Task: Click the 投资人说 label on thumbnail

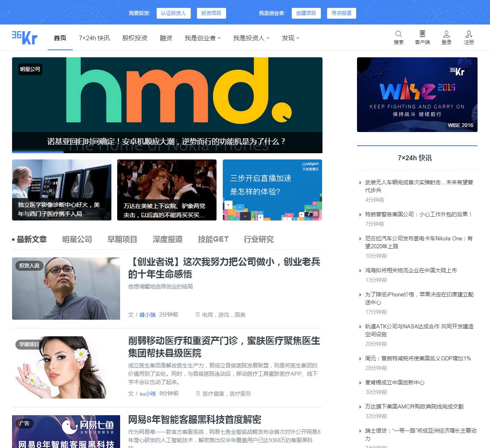Action: click(29, 265)
